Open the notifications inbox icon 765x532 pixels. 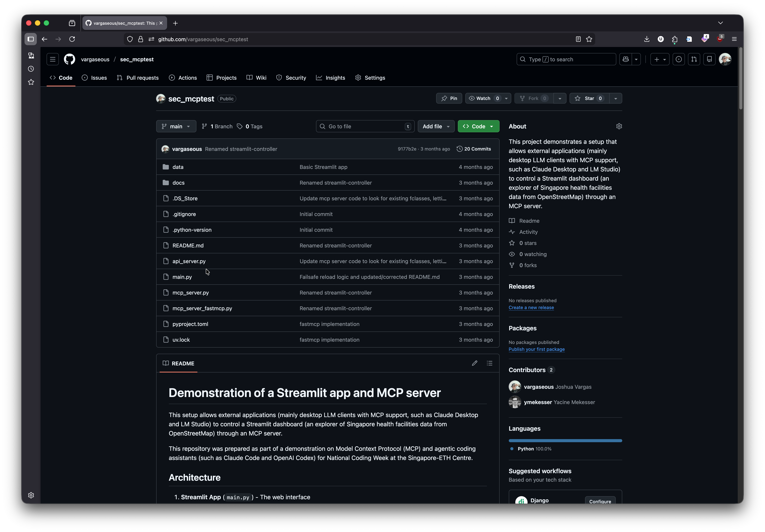(709, 59)
